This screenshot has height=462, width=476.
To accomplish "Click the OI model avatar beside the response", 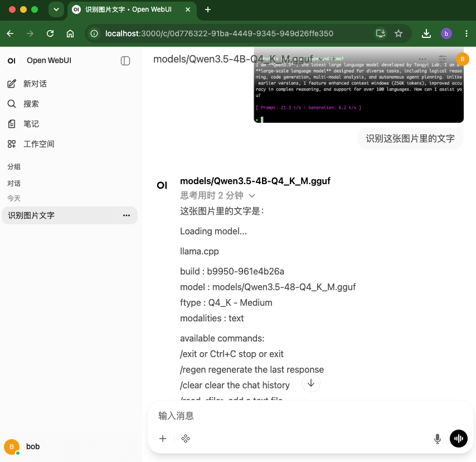I will point(162,185).
